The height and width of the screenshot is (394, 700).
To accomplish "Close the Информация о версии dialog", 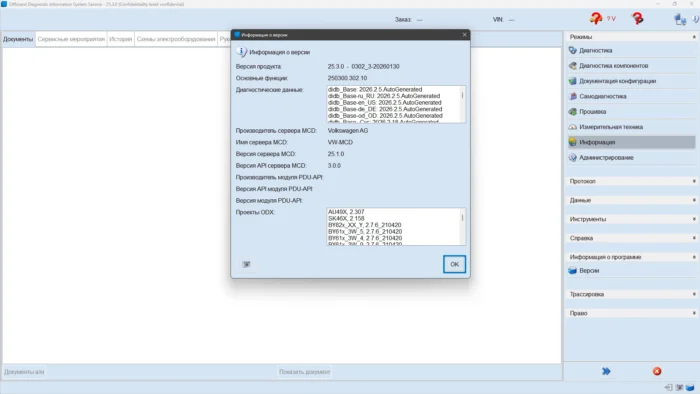I will pyautogui.click(x=464, y=34).
